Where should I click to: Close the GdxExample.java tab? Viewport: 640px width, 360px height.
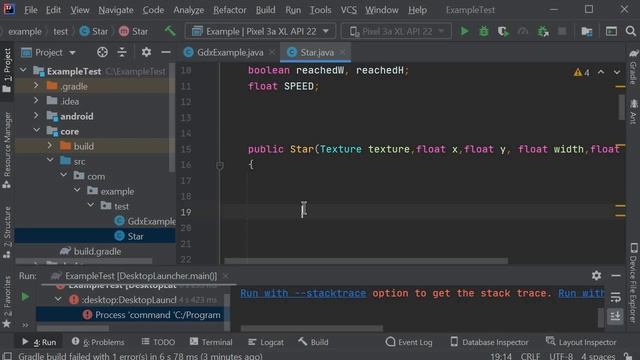(272, 52)
